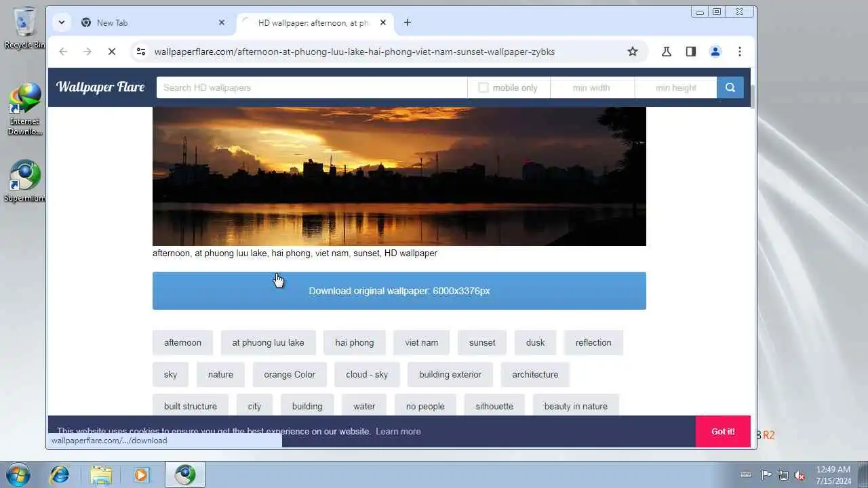Dismiss cookies with Got it! button
Image resolution: width=868 pixels, height=488 pixels.
pyautogui.click(x=723, y=431)
